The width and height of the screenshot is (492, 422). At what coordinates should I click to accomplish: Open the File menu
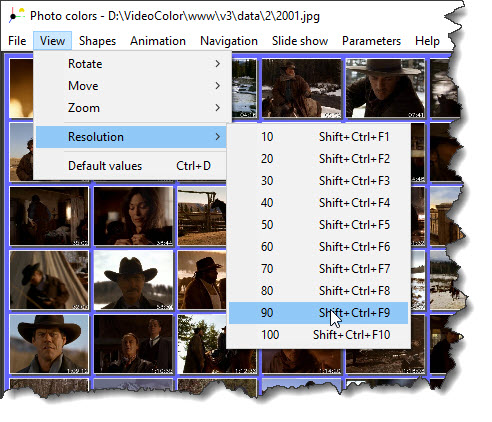[17, 41]
